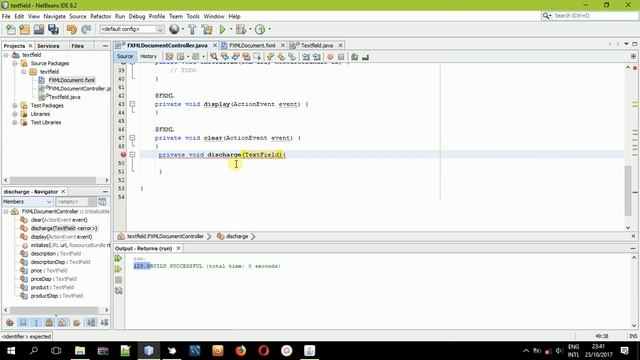Screen dimensions: 640x360
Task: Click the Comment selected lines icon
Action: coord(354,57)
